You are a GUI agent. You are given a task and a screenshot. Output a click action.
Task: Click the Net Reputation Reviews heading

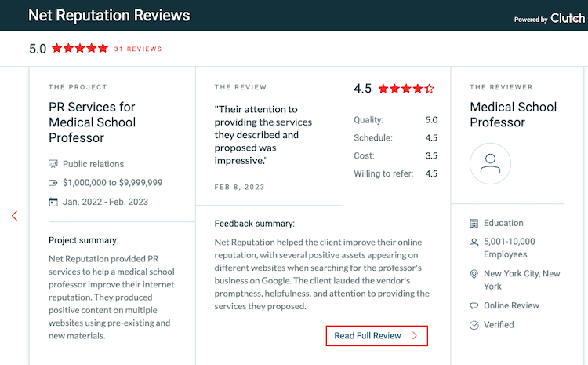pos(109,16)
